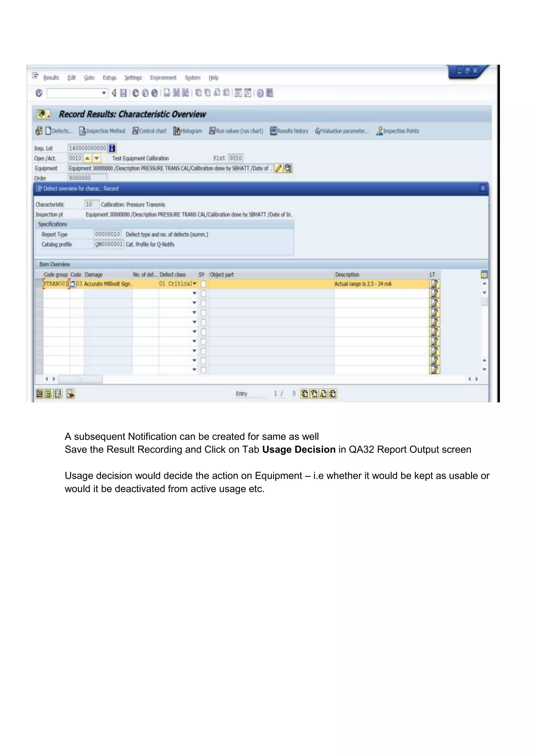Click the next page icon beside the Entry counter
This screenshot has height=756, width=535.
(x=323, y=393)
